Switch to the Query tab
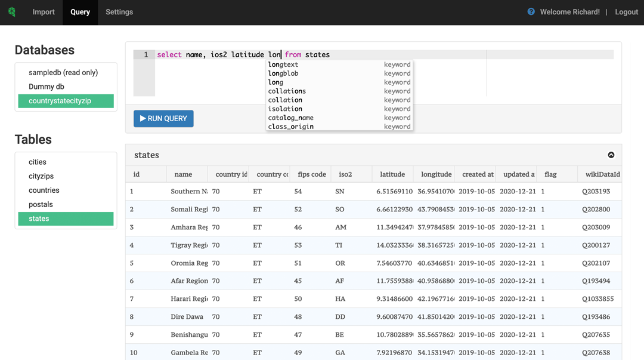This screenshot has width=644, height=360. (80, 12)
